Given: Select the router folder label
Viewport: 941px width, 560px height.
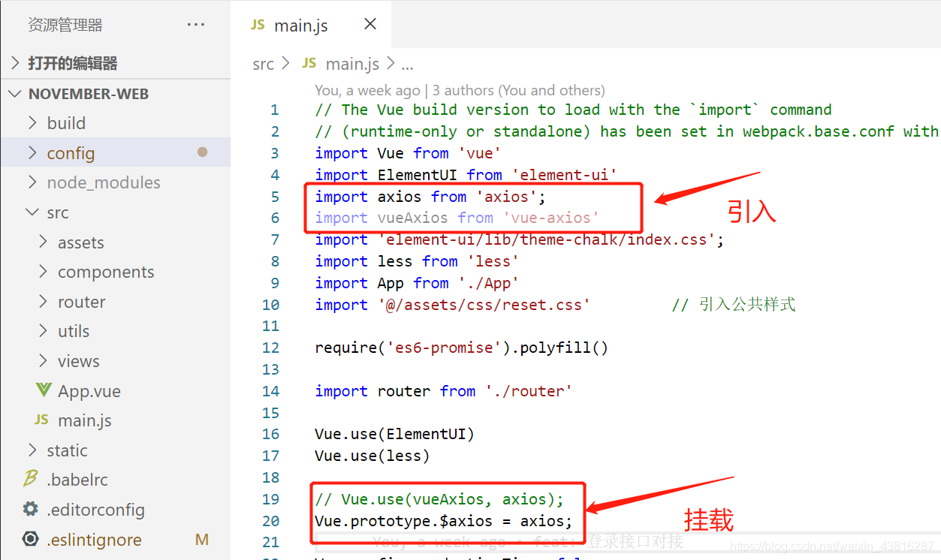Looking at the screenshot, I should click(x=82, y=302).
